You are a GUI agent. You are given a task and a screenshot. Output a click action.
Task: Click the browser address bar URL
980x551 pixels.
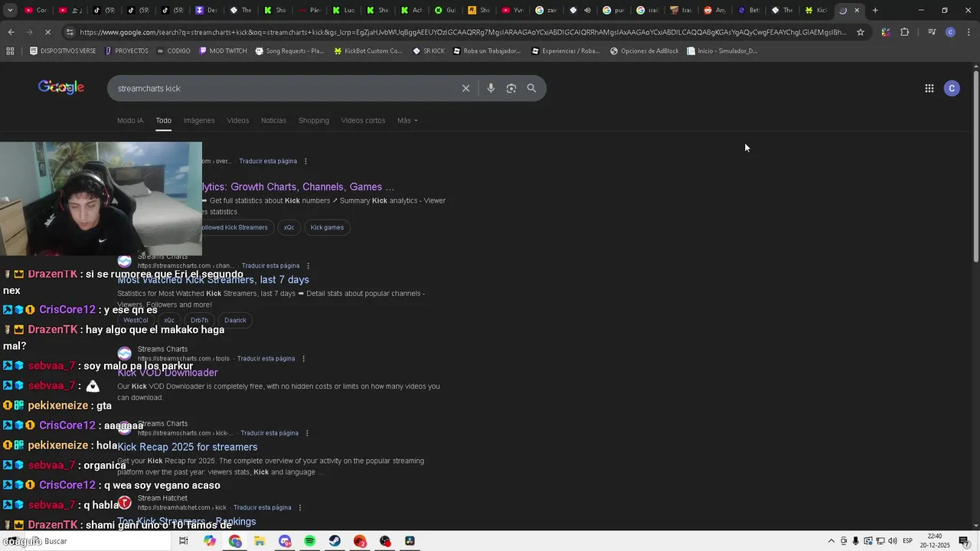click(x=462, y=32)
